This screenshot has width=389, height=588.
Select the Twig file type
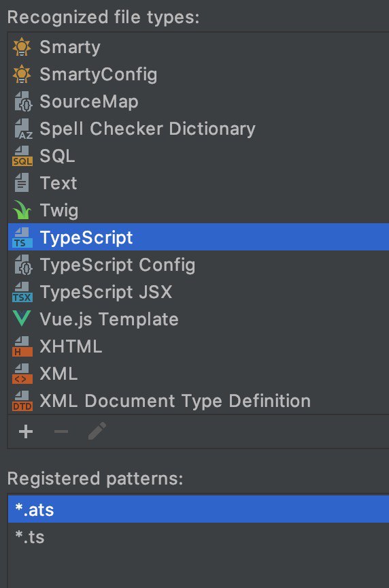click(x=199, y=210)
